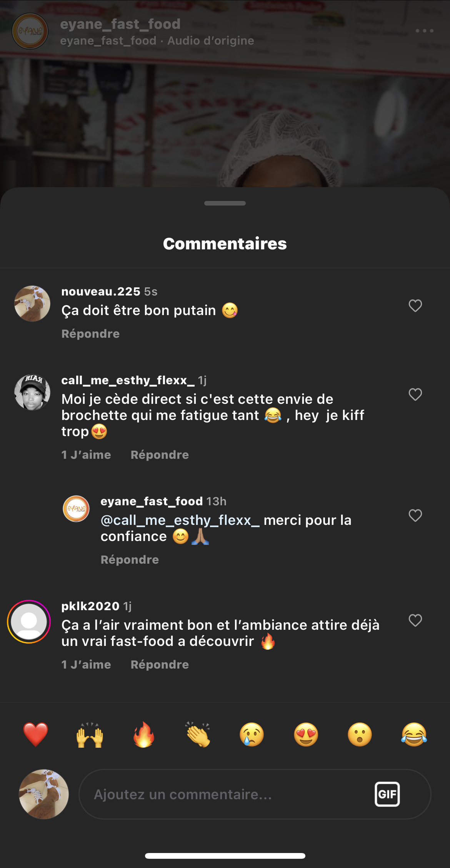Image resolution: width=450 pixels, height=868 pixels.
Task: Tap the surprised face quick reaction emoji
Action: click(x=360, y=734)
